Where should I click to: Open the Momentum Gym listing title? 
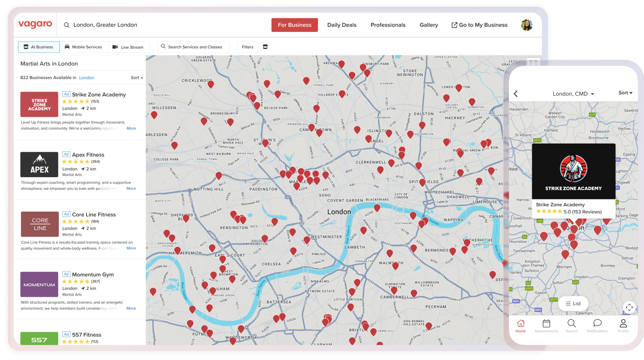click(93, 274)
